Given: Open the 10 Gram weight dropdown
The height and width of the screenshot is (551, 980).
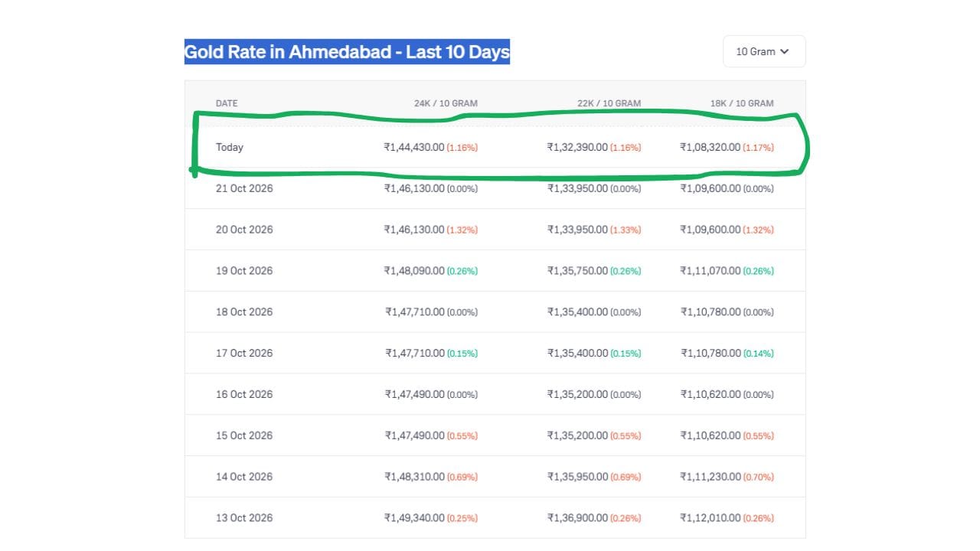Looking at the screenshot, I should coord(764,51).
